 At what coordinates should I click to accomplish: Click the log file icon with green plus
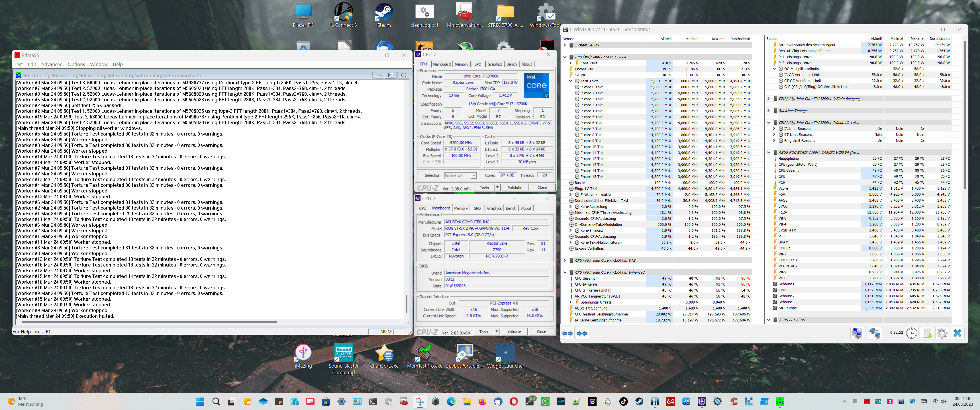[x=927, y=333]
